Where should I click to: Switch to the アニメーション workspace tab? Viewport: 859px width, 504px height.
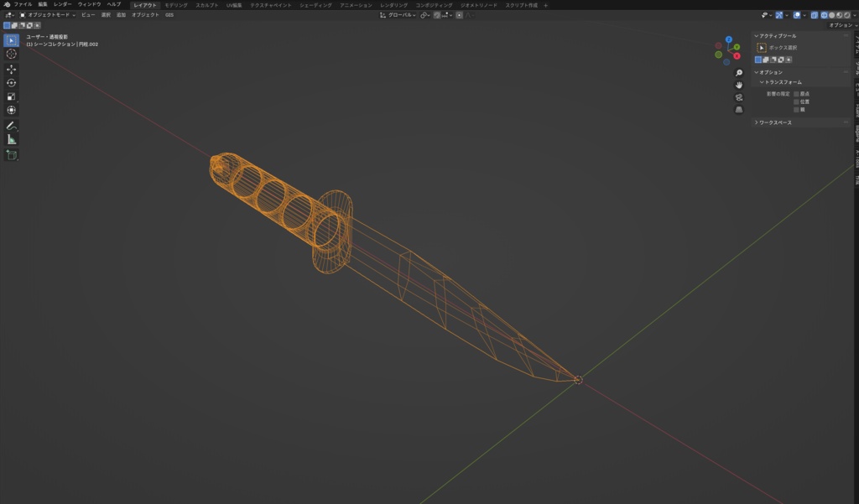[356, 5]
